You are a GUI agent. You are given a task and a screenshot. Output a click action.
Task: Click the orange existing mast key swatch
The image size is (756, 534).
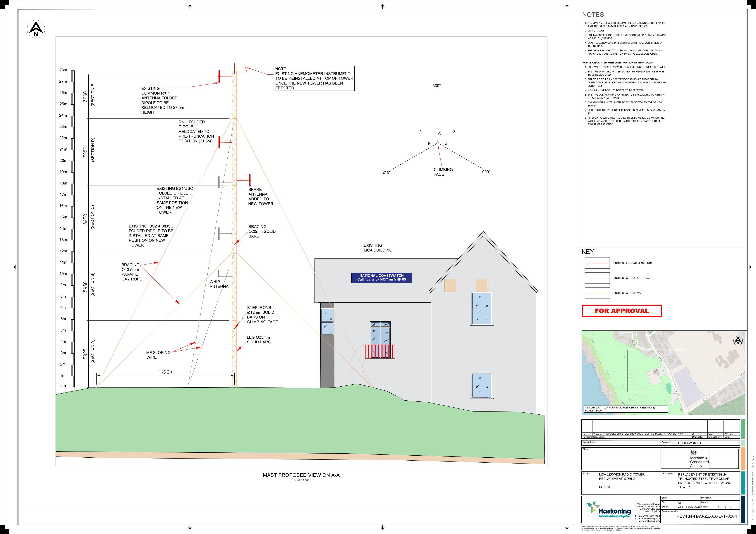click(x=597, y=293)
